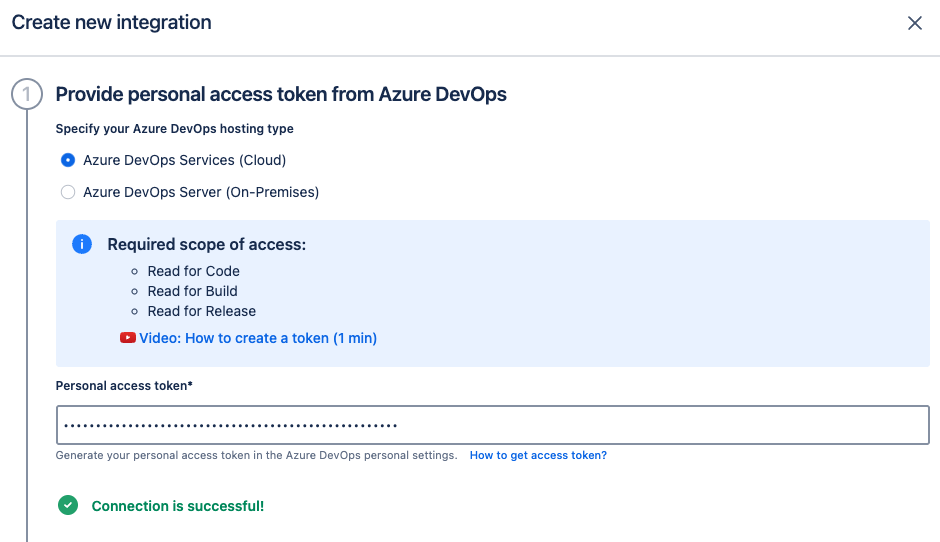Click the 'Required scope of access' heading
Viewport: 940px width, 542px height.
point(206,245)
